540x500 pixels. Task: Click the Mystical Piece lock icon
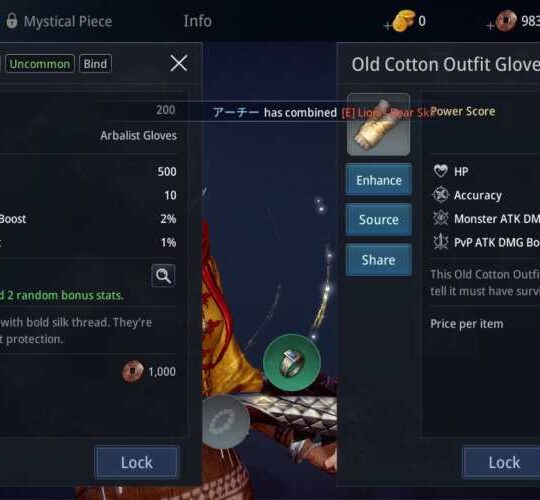tap(12, 21)
